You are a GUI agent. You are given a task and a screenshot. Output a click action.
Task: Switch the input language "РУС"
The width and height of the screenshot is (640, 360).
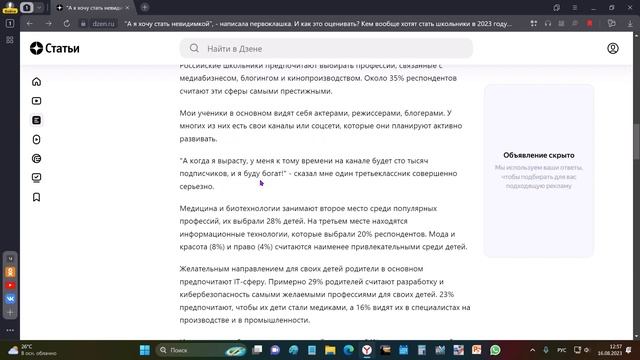coord(562,350)
